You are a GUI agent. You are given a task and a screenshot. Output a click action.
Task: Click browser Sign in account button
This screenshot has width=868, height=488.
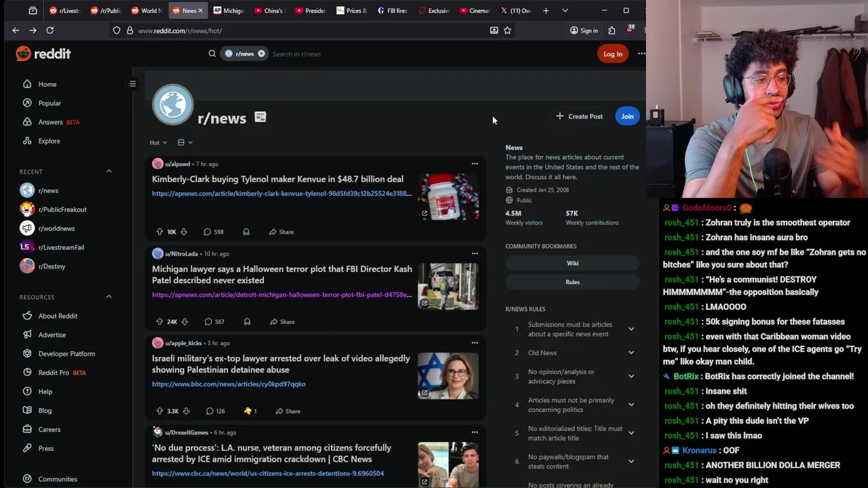pos(584,30)
